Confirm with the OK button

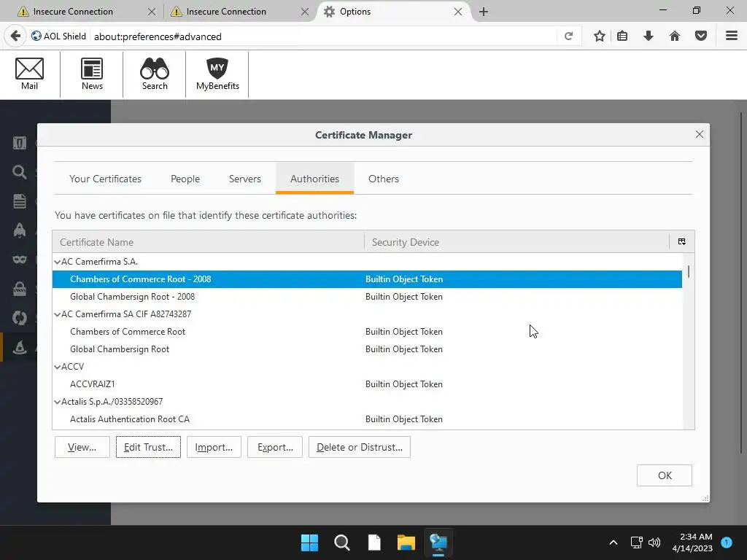(665, 475)
